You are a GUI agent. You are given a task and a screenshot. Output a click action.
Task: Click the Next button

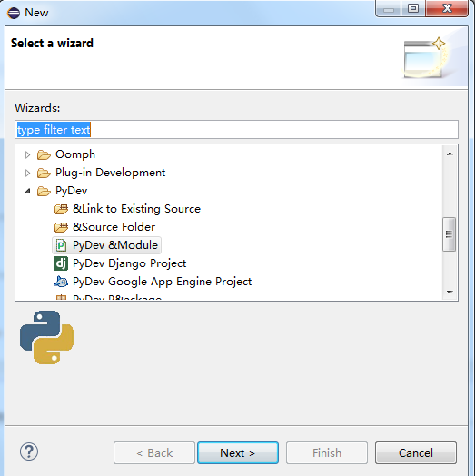pos(238,452)
